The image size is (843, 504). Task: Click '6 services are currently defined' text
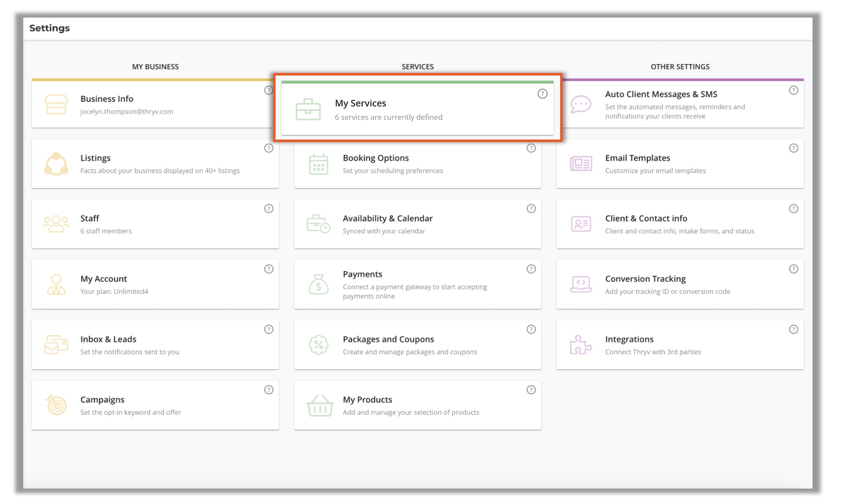[388, 117]
